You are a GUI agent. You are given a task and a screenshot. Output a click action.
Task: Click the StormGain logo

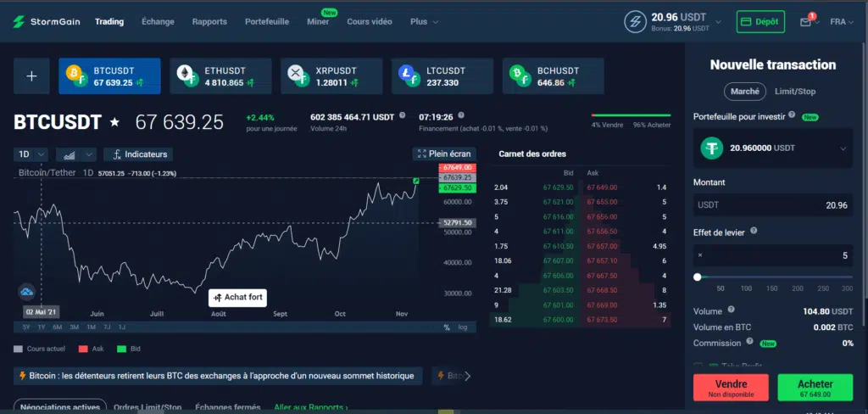[47, 21]
